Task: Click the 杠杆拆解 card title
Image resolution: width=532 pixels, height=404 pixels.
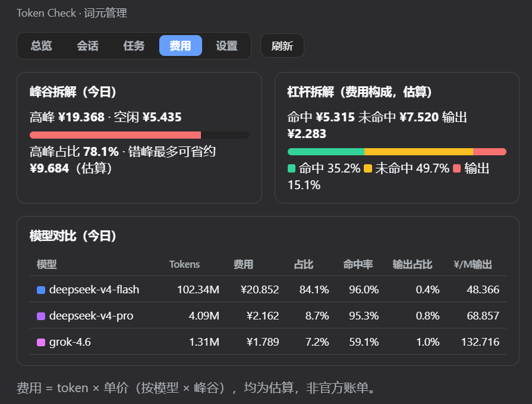Action: (x=360, y=92)
